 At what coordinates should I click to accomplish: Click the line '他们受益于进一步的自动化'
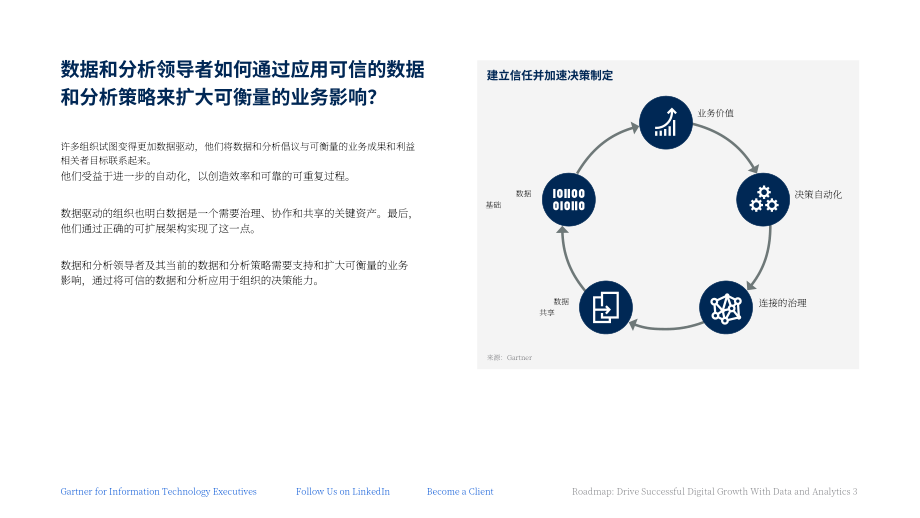205,176
